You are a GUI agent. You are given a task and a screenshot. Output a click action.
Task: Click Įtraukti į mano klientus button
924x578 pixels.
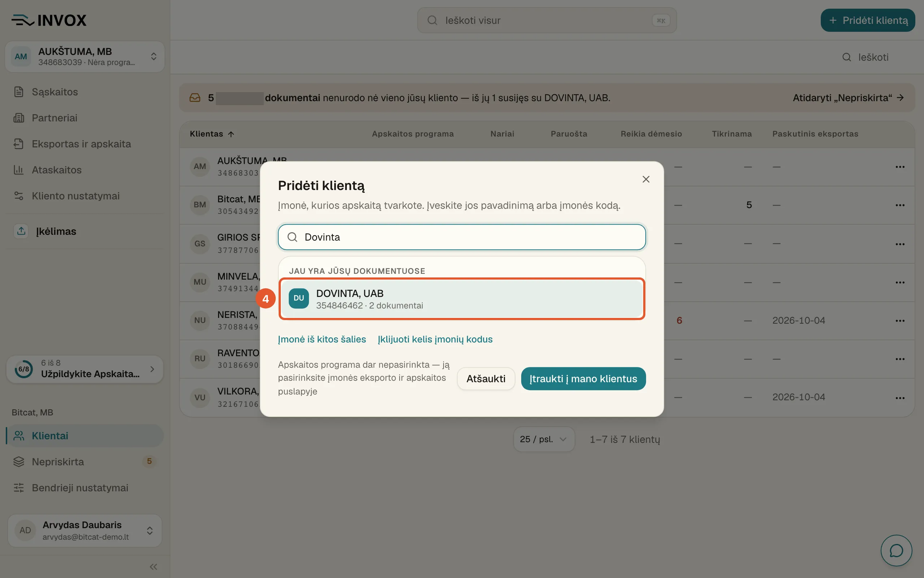tap(583, 379)
